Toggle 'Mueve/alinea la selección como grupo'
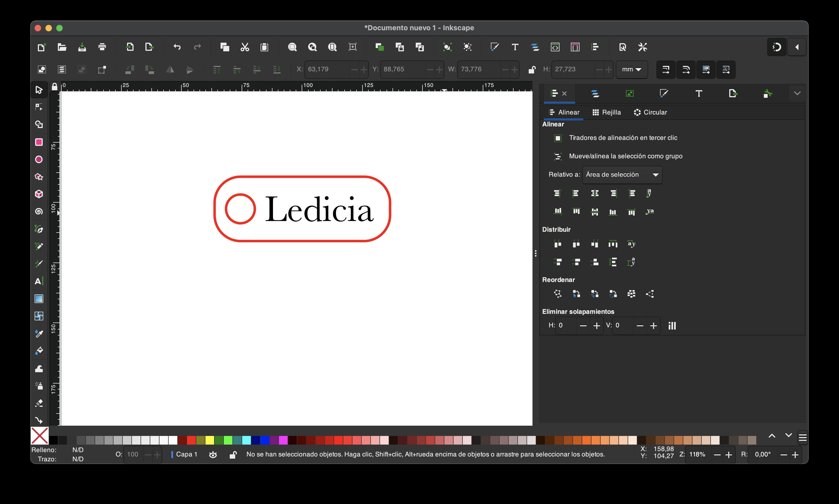Image resolution: width=839 pixels, height=504 pixels. tap(618, 156)
